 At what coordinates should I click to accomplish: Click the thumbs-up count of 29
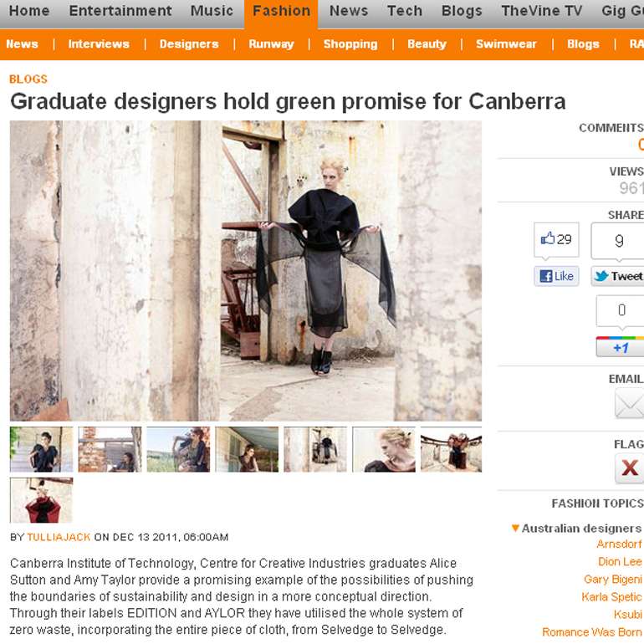coord(556,240)
